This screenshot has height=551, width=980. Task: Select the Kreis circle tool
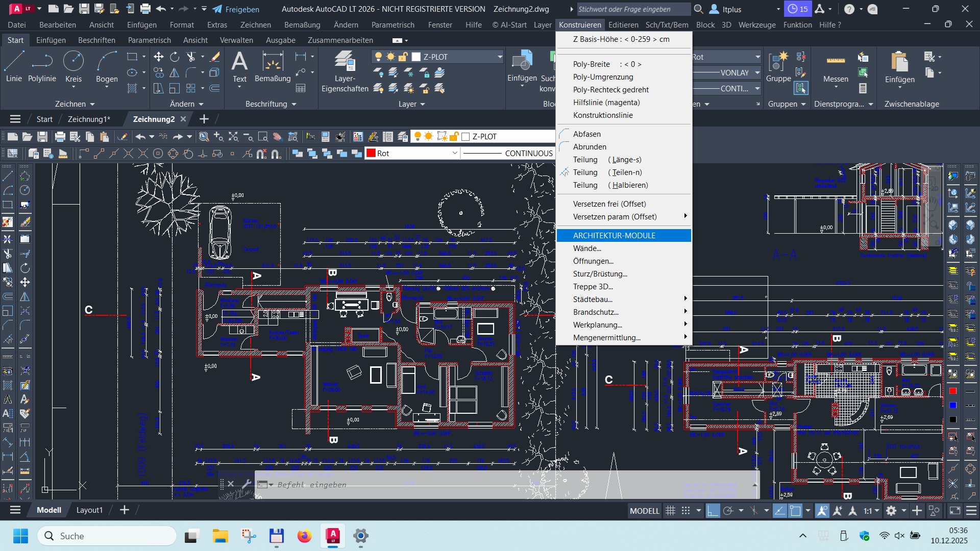[x=73, y=66]
